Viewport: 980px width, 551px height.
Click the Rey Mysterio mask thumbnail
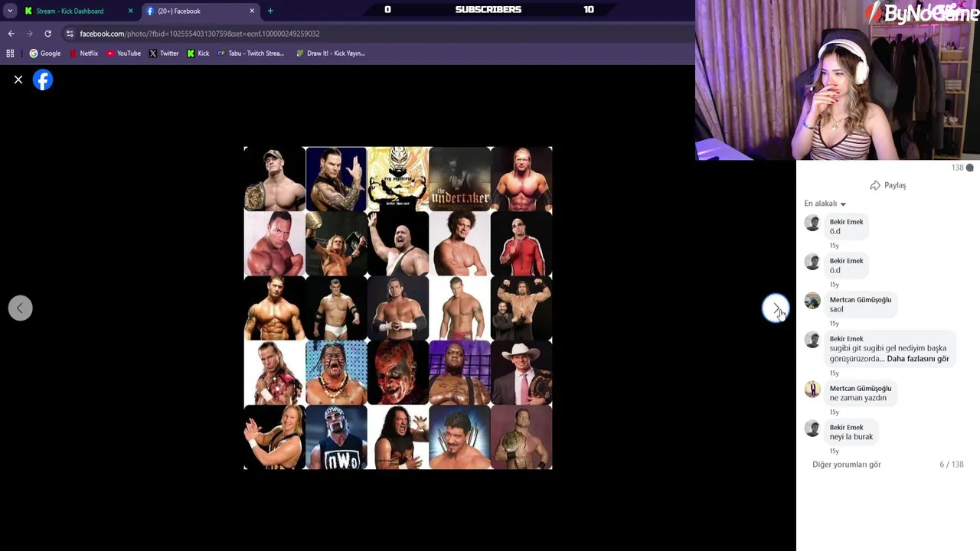(x=398, y=179)
